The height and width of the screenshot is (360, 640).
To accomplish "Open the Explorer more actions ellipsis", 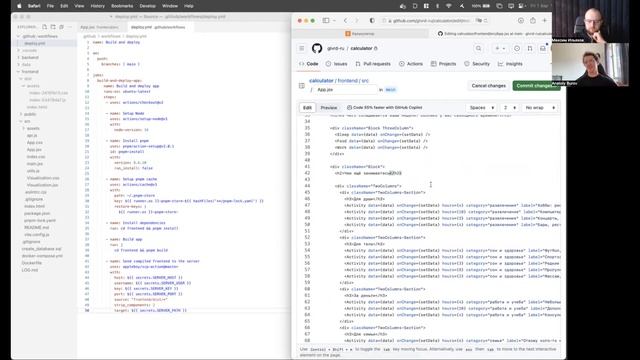I will click(70, 27).
